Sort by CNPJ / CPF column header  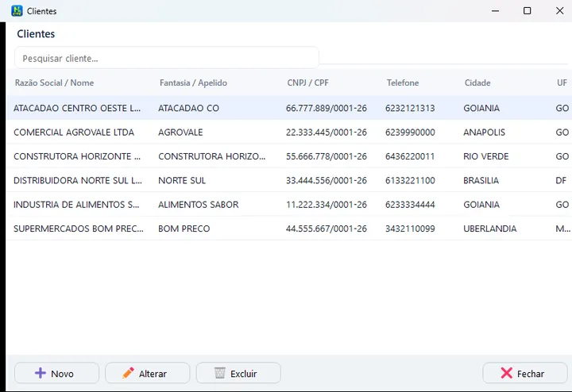pyautogui.click(x=308, y=83)
